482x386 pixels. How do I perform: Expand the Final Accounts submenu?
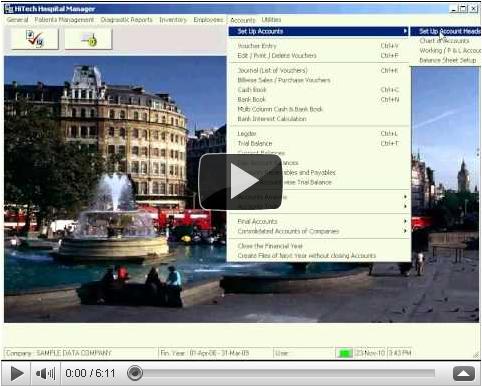tap(318, 221)
